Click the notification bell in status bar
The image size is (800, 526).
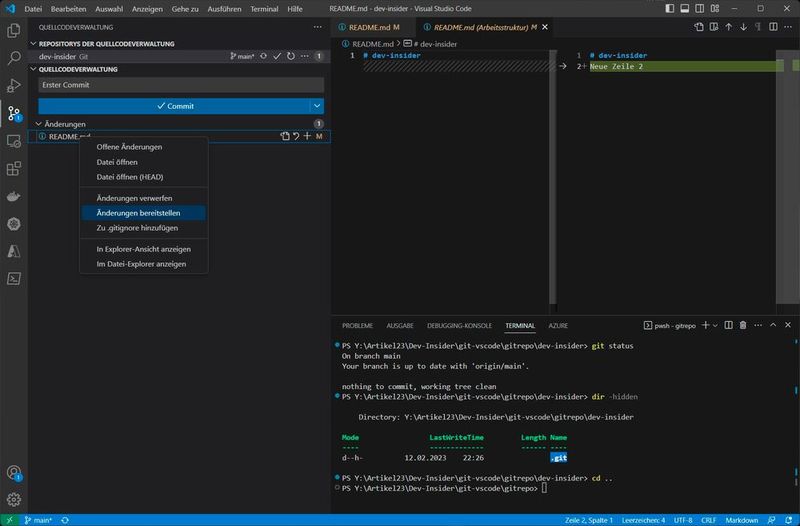(789, 520)
